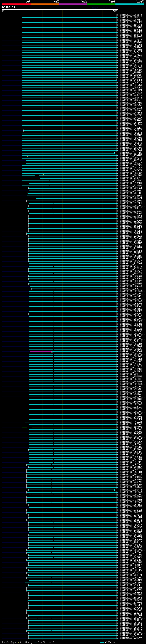This screenshot has width=146, height=644.
Task: Select the UniRef100_C6TGI0 label
Action: pos(131,65)
